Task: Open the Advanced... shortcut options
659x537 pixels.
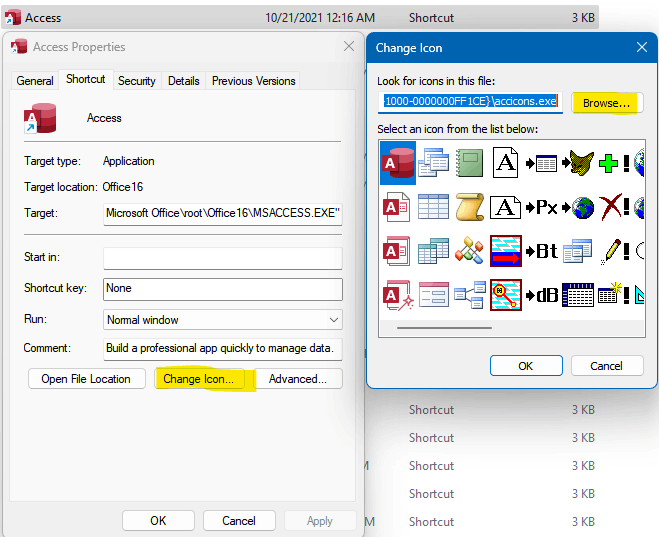Action: (x=298, y=379)
